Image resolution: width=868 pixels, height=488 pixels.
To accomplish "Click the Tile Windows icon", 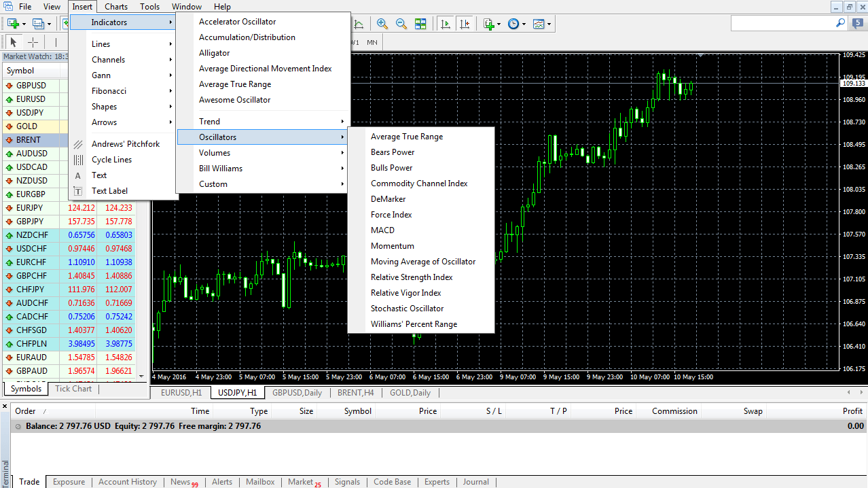I will tap(420, 24).
